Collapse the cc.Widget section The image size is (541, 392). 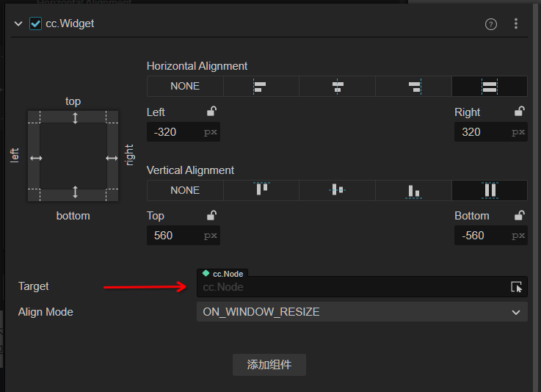18,23
